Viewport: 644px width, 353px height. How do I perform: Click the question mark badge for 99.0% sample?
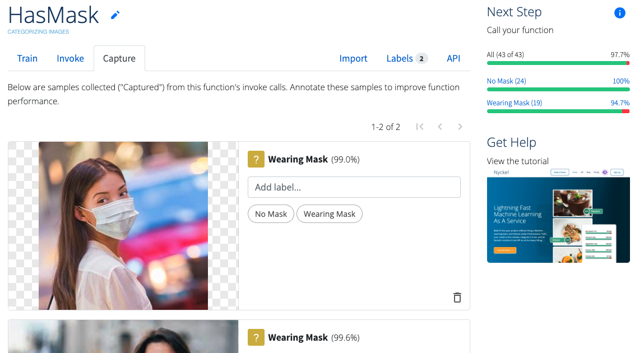256,159
